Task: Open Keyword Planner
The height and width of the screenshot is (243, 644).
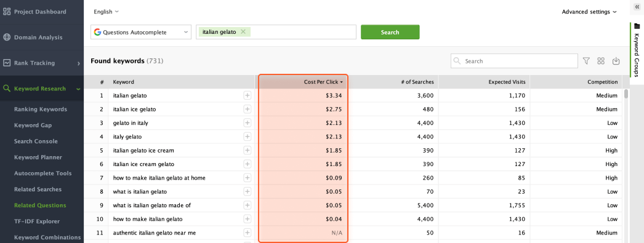Action: pyautogui.click(x=38, y=157)
